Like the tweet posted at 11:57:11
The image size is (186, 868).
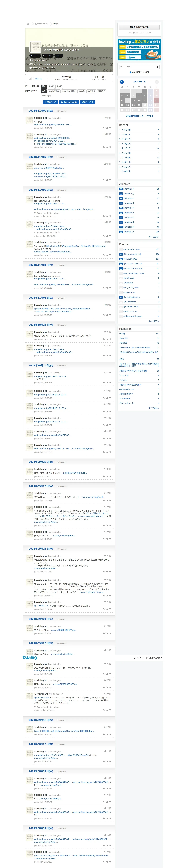[110, 147]
